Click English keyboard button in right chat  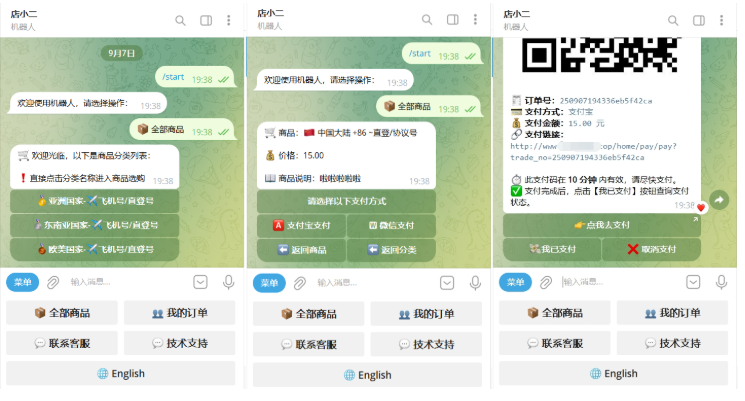click(613, 373)
